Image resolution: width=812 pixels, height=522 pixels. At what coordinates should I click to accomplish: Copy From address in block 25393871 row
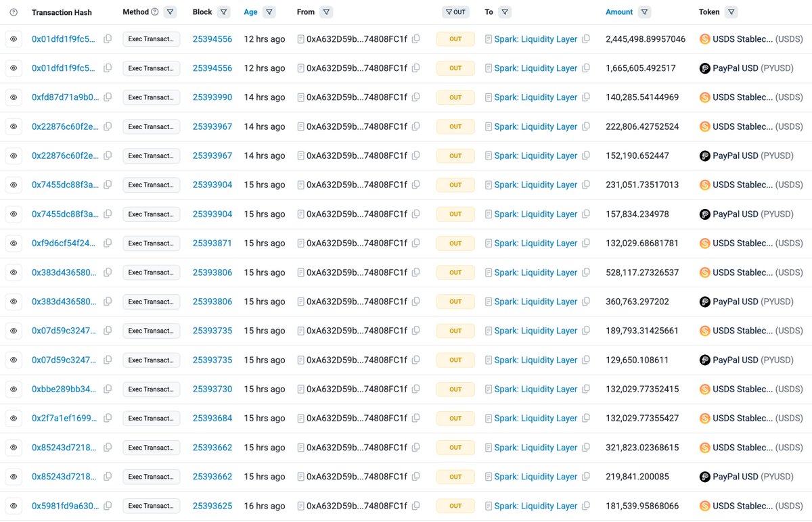[x=416, y=243]
